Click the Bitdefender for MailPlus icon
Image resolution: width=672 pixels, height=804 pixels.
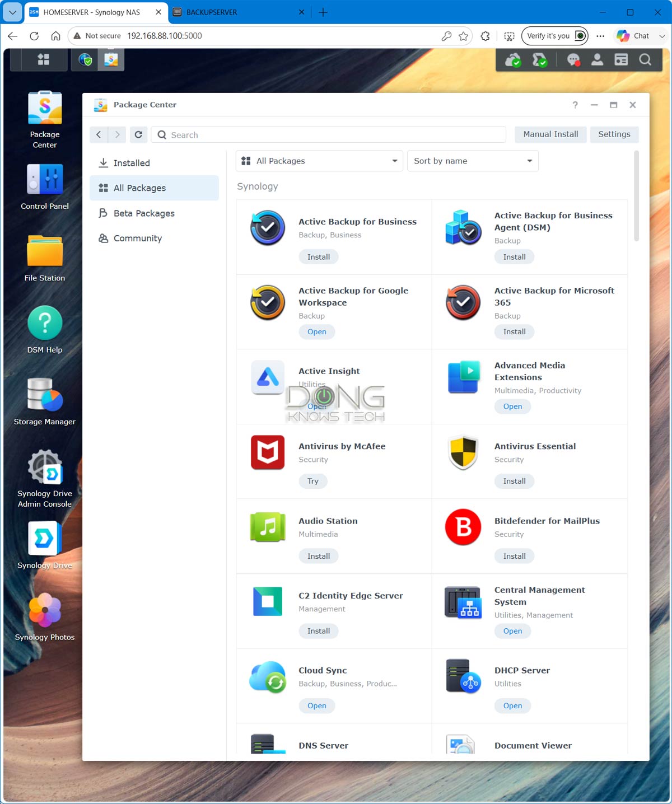pos(463,527)
